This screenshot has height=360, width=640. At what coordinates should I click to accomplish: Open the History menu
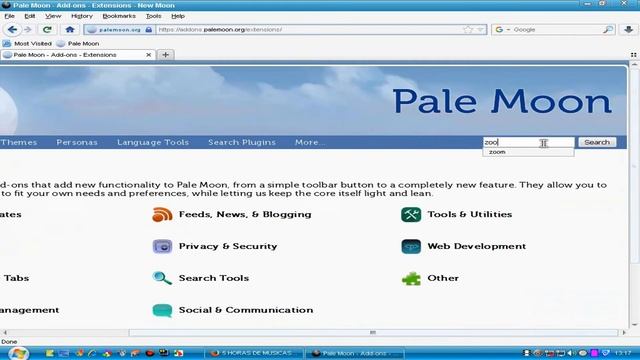82,16
